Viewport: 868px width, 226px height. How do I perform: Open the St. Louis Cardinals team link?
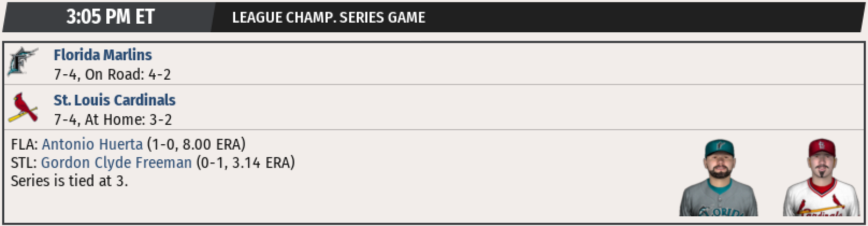tap(114, 100)
